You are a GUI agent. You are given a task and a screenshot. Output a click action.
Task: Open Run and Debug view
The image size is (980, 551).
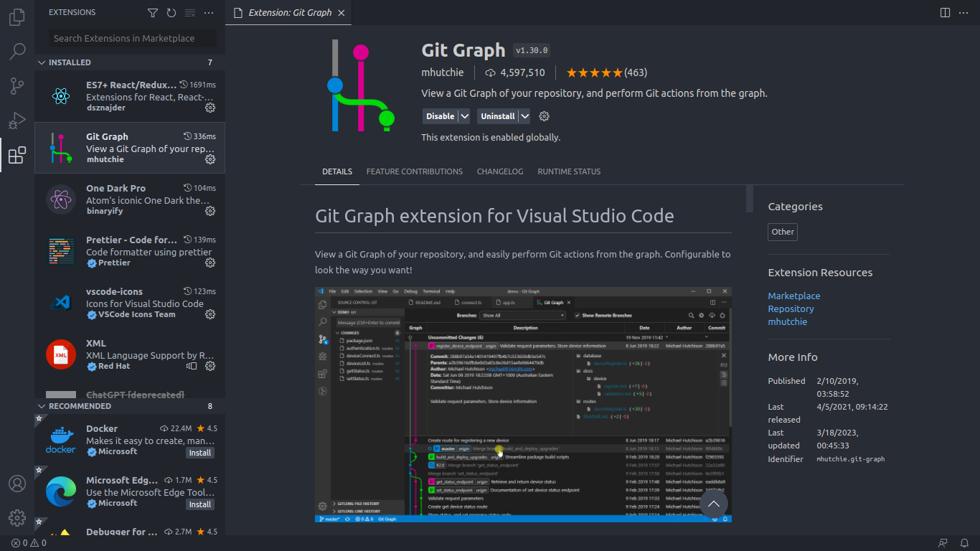[x=17, y=121]
